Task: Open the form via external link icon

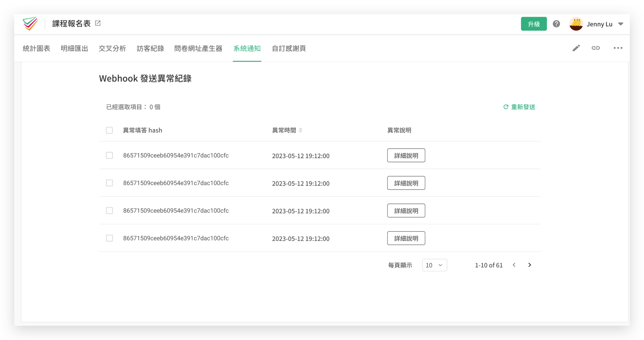Action: pos(98,23)
